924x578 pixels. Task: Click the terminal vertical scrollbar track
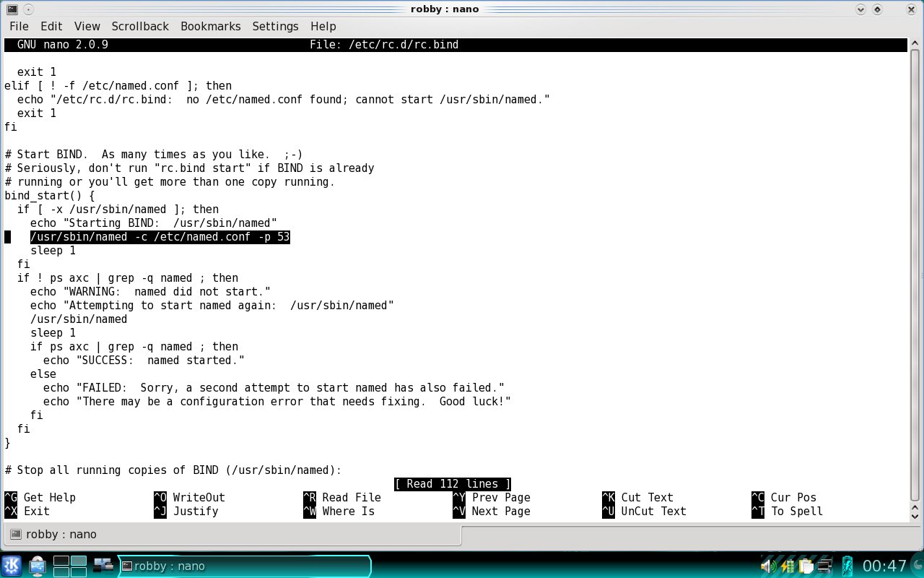tap(916, 275)
